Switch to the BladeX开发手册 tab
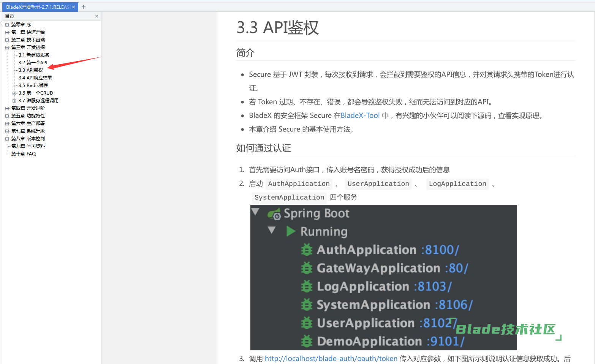The height and width of the screenshot is (364, 595). 38,7
